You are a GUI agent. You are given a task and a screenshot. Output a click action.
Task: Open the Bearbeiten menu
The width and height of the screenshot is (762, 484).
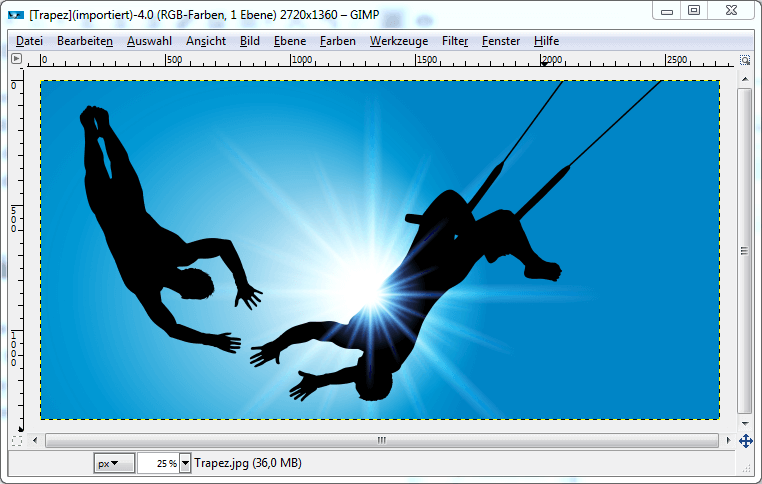click(x=85, y=41)
